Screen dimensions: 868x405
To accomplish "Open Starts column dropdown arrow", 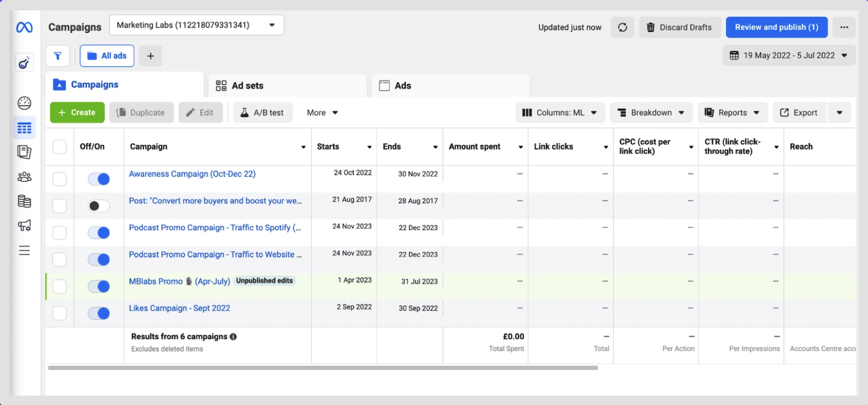I will (x=369, y=147).
